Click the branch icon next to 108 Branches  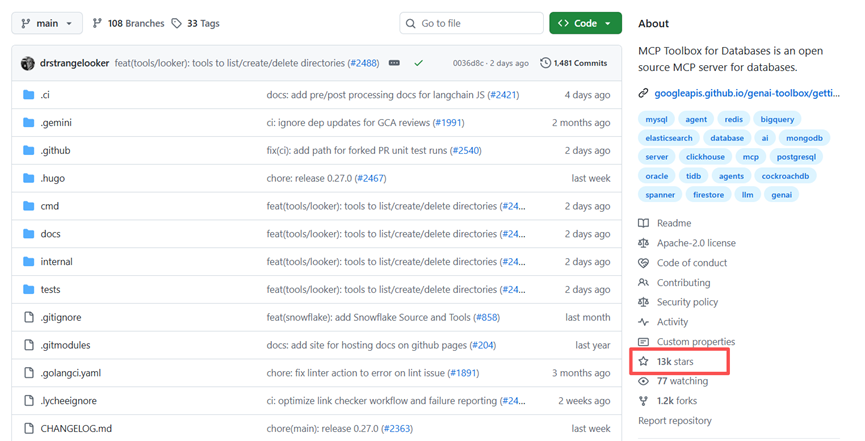[x=97, y=23]
